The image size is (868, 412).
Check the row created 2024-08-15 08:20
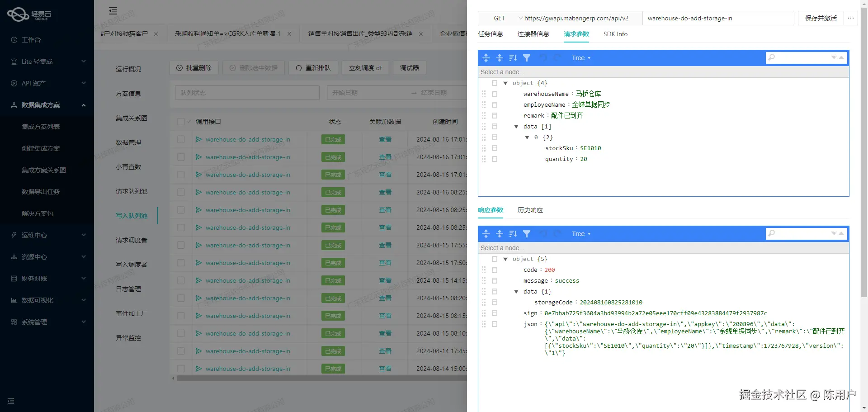[x=181, y=298]
